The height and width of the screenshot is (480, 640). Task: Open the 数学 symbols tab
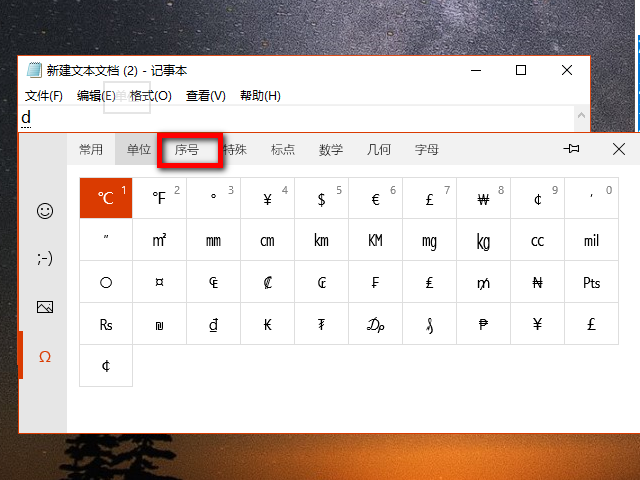click(331, 150)
